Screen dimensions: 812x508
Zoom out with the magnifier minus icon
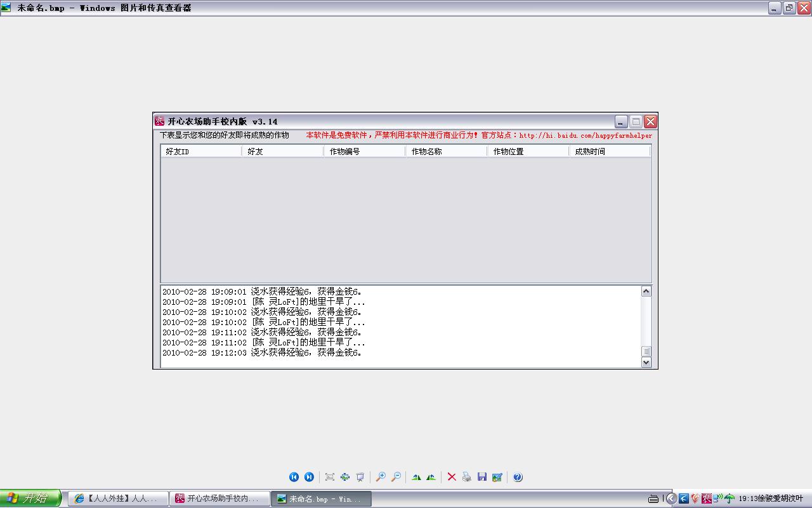pyautogui.click(x=396, y=477)
